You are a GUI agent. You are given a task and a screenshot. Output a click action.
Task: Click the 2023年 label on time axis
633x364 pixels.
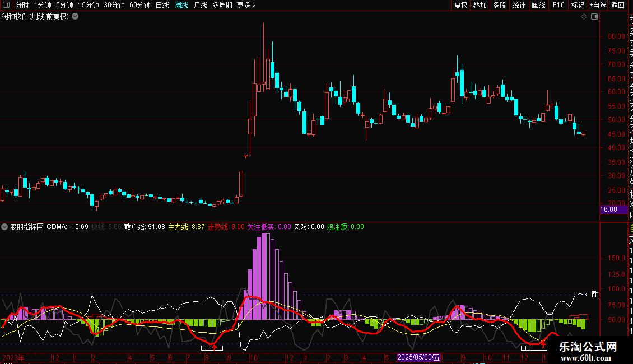13,357
